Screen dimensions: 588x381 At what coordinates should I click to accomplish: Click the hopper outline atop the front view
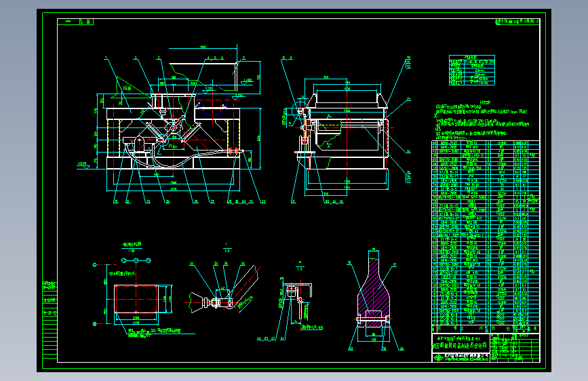pos(203,77)
